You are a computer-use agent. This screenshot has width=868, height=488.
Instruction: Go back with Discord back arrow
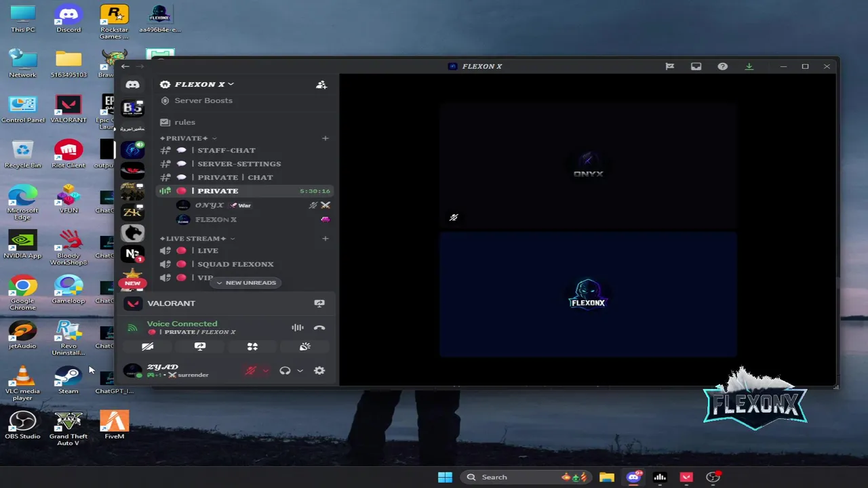(125, 66)
